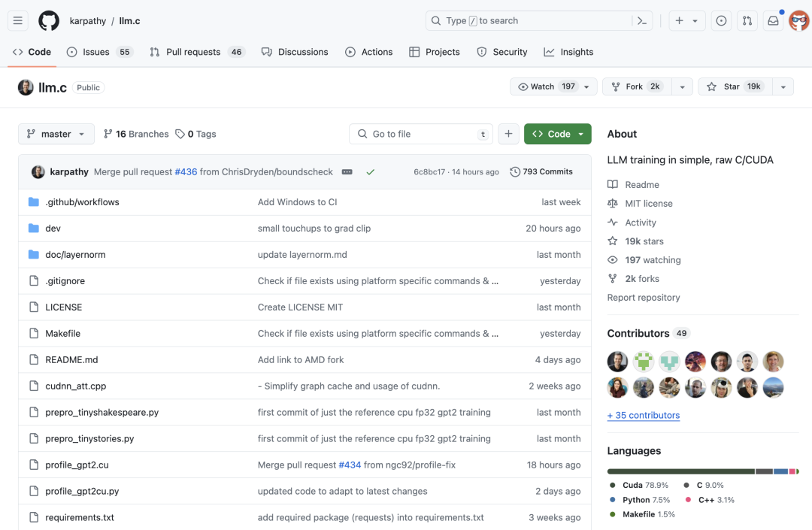The image size is (812, 530).
Task: Open the notifications inbox icon
Action: [x=773, y=21]
